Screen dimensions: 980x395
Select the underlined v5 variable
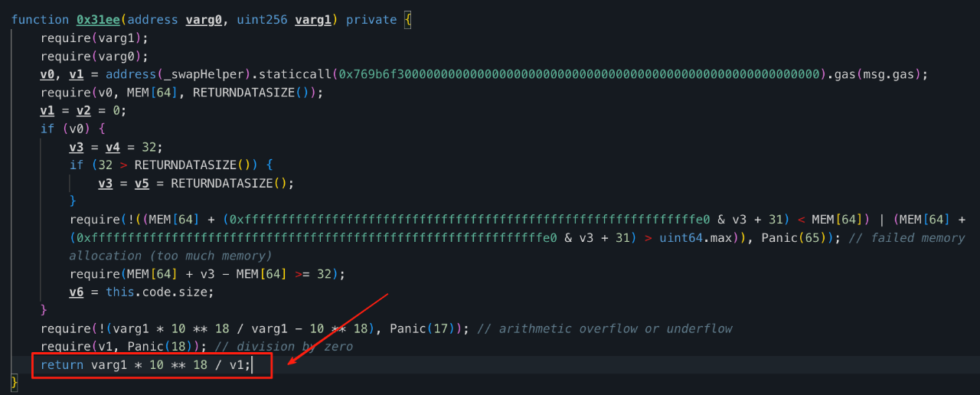[x=142, y=183]
